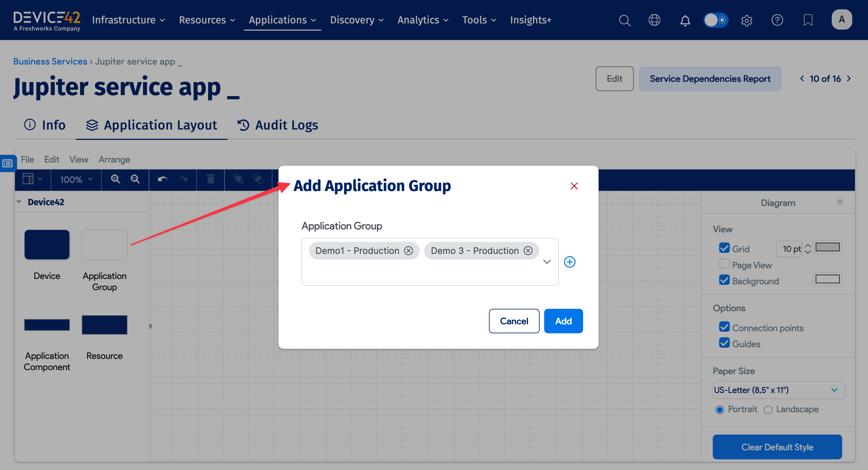Open Device42 settings gear
The image size is (868, 470).
[746, 20]
